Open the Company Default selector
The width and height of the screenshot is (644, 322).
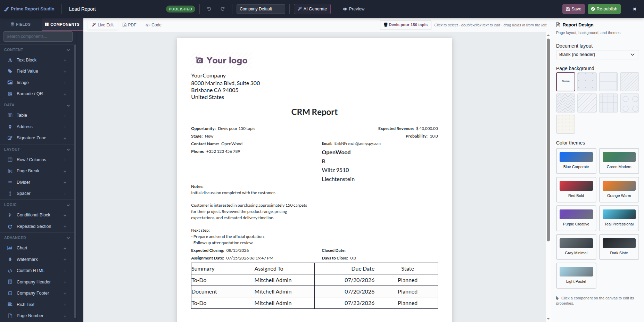pos(261,9)
